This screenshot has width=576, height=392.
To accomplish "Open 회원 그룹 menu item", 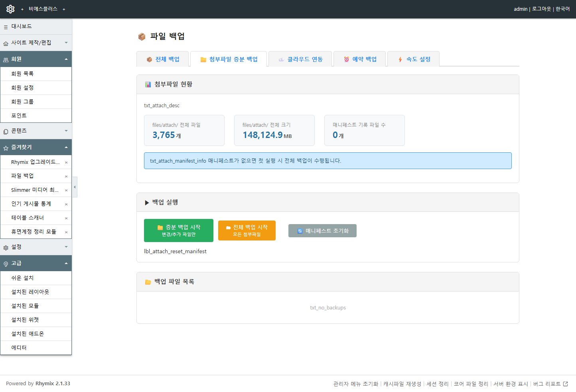I will (x=36, y=102).
